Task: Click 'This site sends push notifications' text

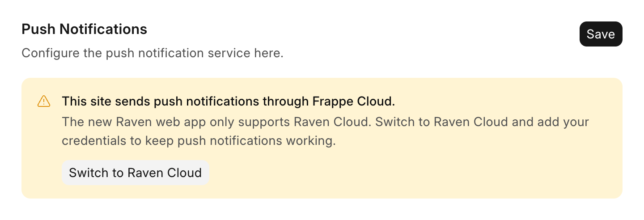Action: click(163, 102)
